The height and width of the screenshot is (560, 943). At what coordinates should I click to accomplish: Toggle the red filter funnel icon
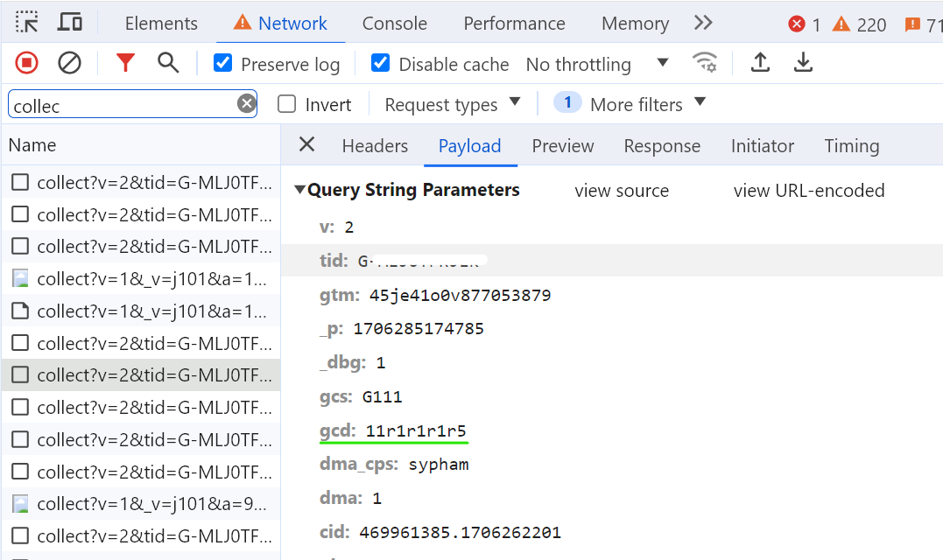pyautogui.click(x=126, y=63)
